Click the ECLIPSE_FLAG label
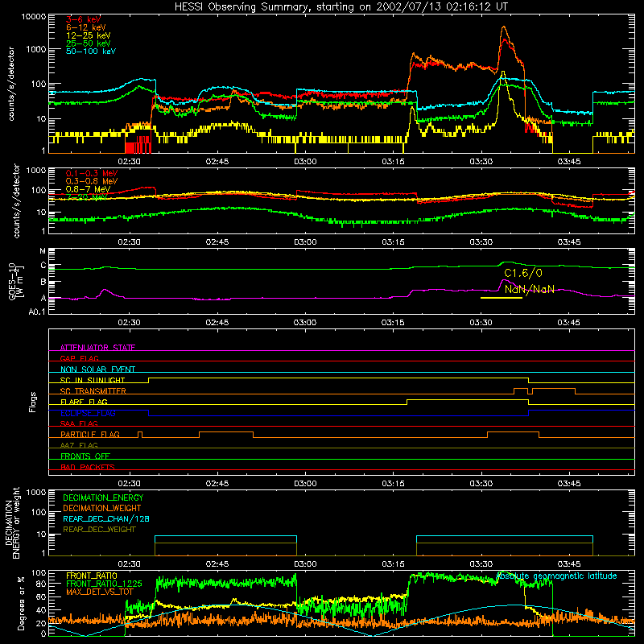 88,413
